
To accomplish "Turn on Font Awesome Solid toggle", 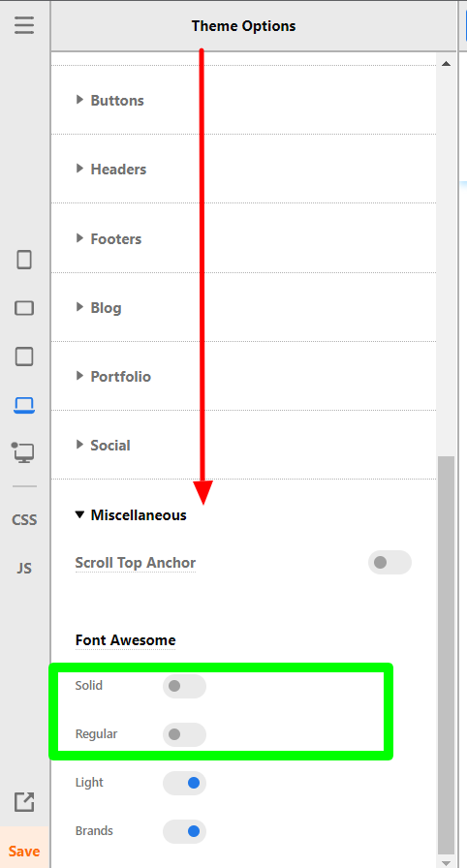I will point(184,687).
